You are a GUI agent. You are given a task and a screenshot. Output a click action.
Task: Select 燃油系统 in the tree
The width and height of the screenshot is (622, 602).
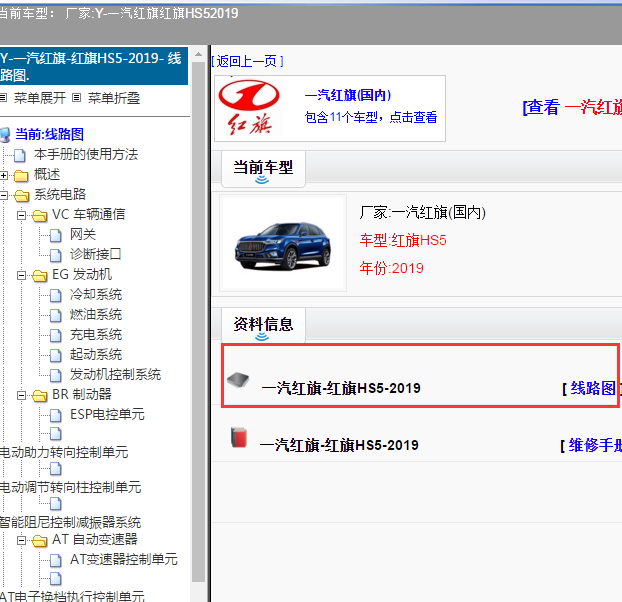tap(96, 315)
